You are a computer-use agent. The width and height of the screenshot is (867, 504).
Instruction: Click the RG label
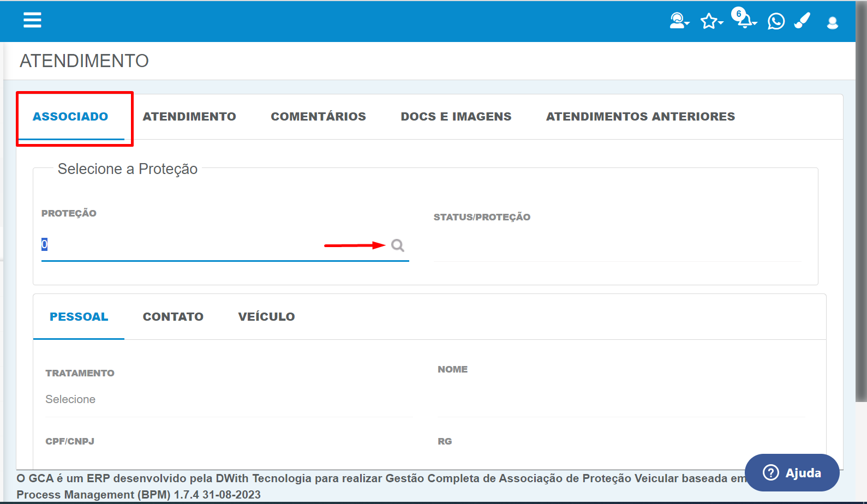(445, 441)
